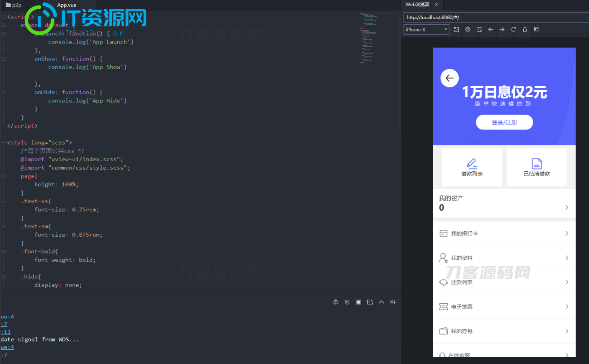Switch to the Web浏览器 tab
This screenshot has width=589, height=364.
coord(417,5)
